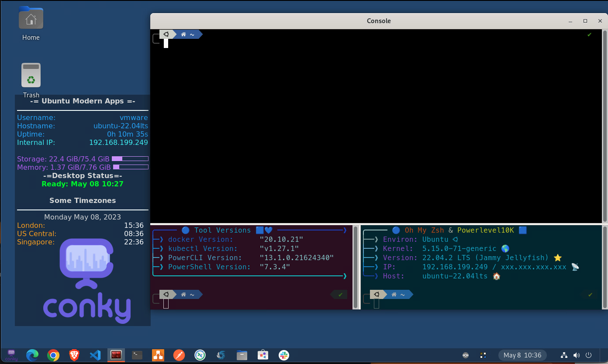Click Ubuntu logo in Oh My Zsh pane prompt
This screenshot has height=364, width=608.
click(377, 295)
